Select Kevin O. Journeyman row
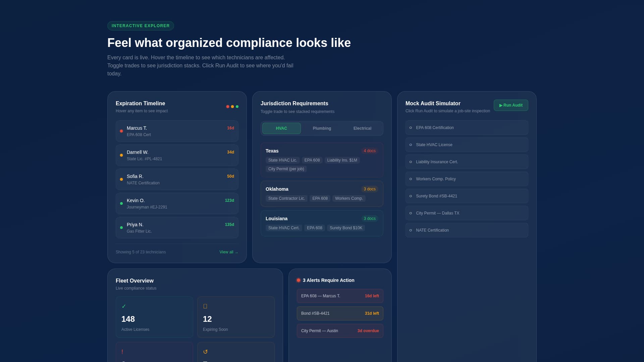Image resolution: width=644 pixels, height=362 pixels. pos(177,203)
